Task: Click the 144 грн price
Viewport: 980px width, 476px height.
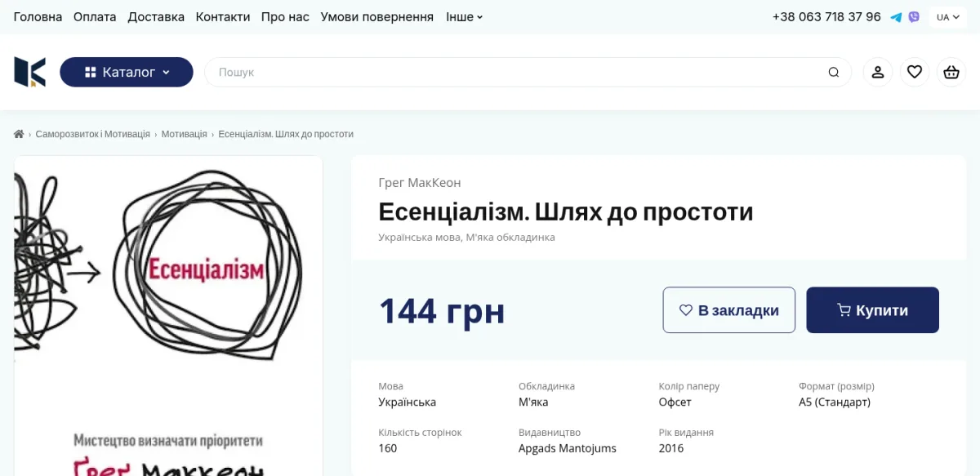Action: (442, 311)
